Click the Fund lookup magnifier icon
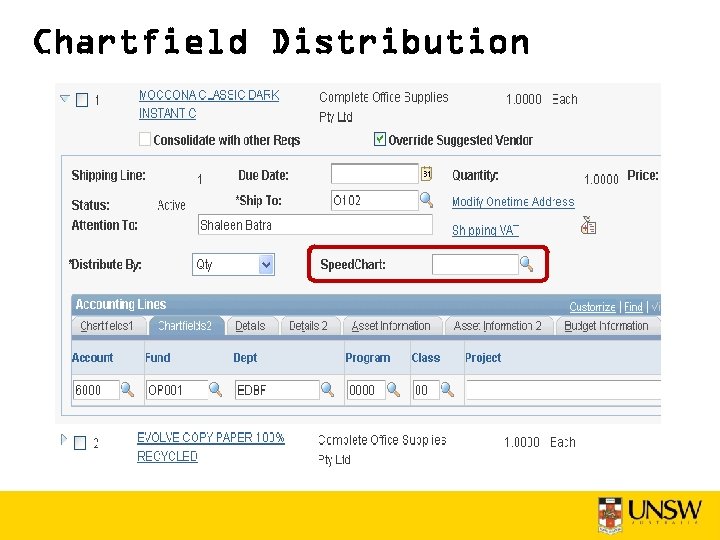The height and width of the screenshot is (540, 720). click(x=215, y=390)
